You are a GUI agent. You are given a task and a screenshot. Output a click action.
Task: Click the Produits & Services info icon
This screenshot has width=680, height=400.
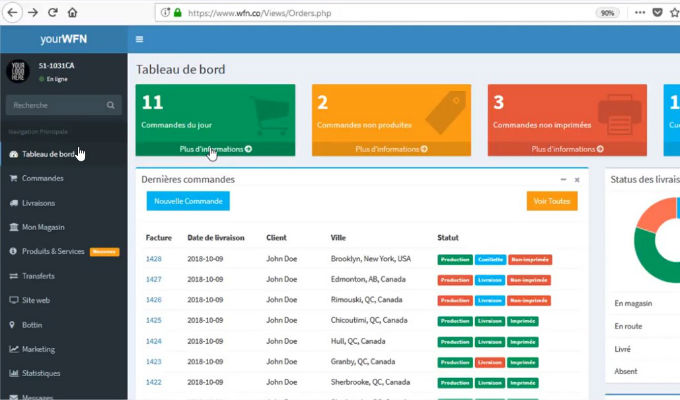tap(13, 251)
